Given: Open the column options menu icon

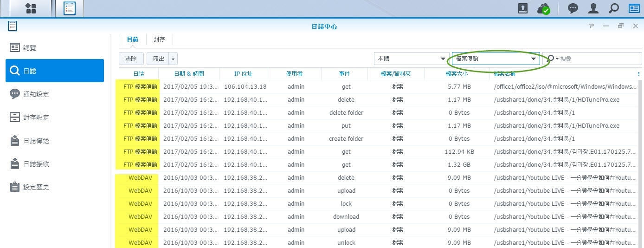Looking at the screenshot, I should pyautogui.click(x=639, y=74).
